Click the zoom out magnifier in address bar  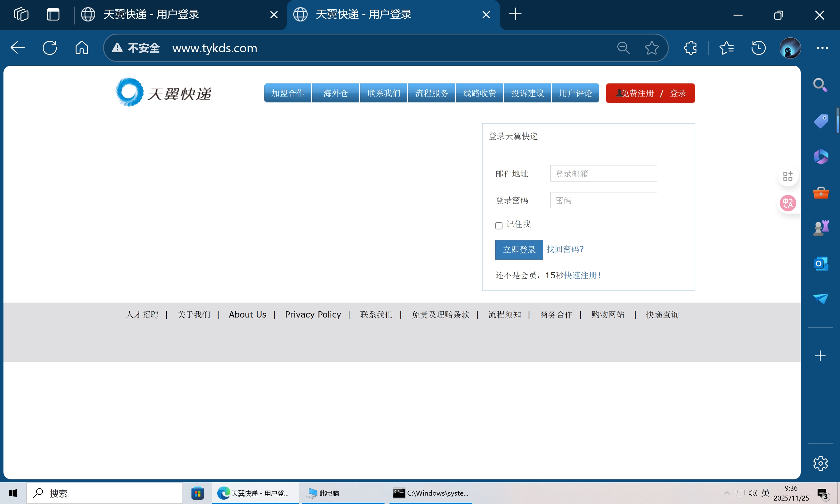[x=623, y=48]
